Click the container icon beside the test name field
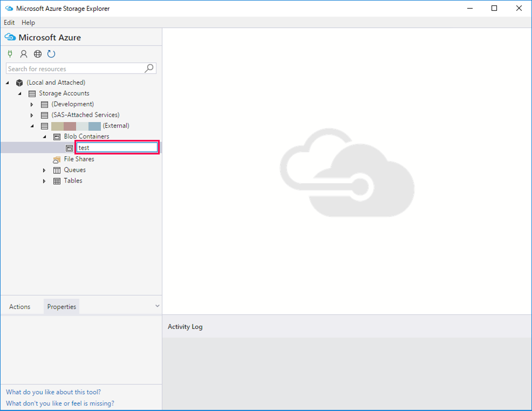The height and width of the screenshot is (411, 532). tap(69, 148)
